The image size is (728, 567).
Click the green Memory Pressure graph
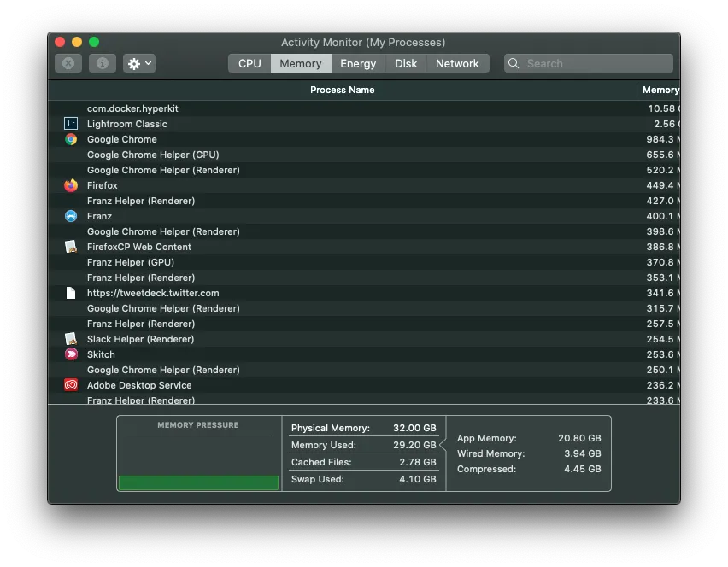click(198, 482)
